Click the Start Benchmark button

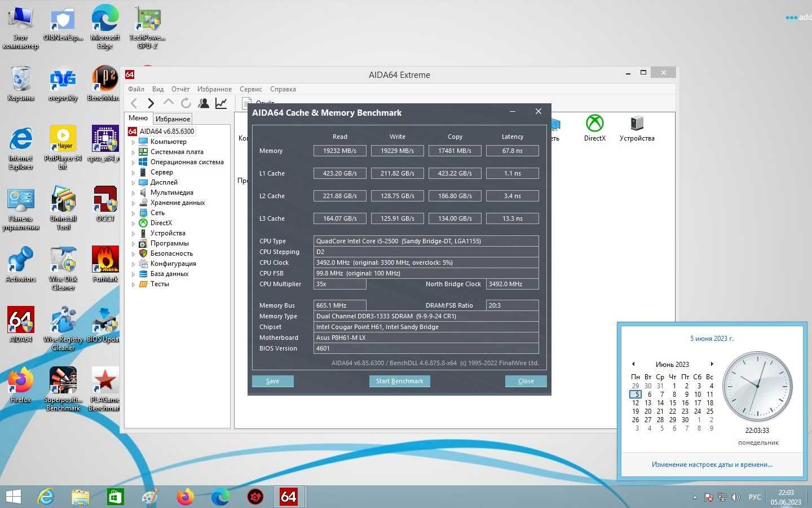coord(399,381)
